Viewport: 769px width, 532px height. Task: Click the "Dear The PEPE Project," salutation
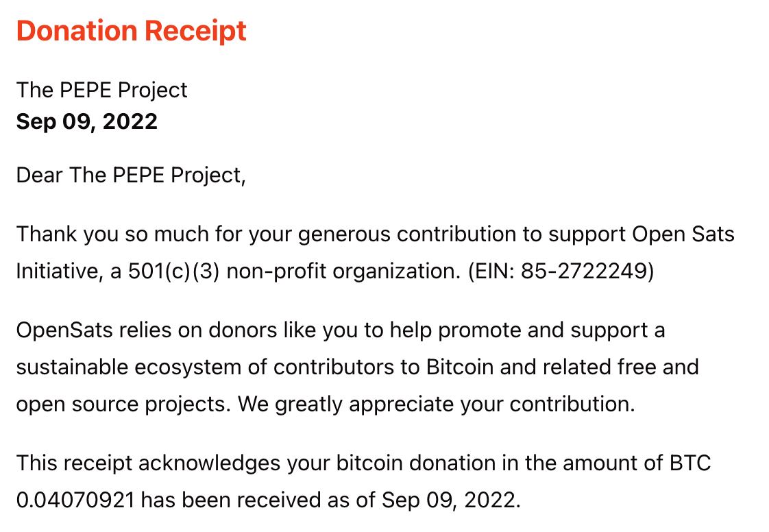(130, 175)
